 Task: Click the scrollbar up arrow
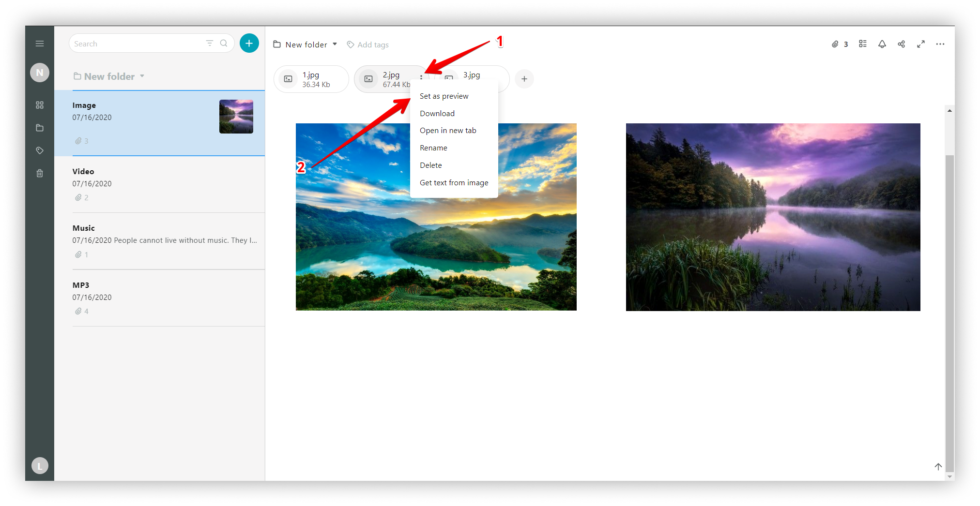pos(949,111)
